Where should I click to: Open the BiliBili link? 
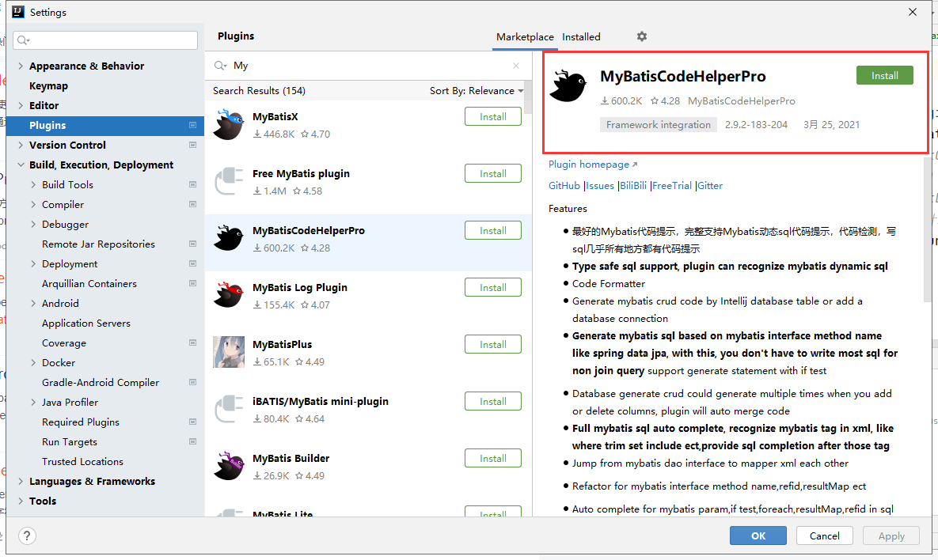(633, 186)
